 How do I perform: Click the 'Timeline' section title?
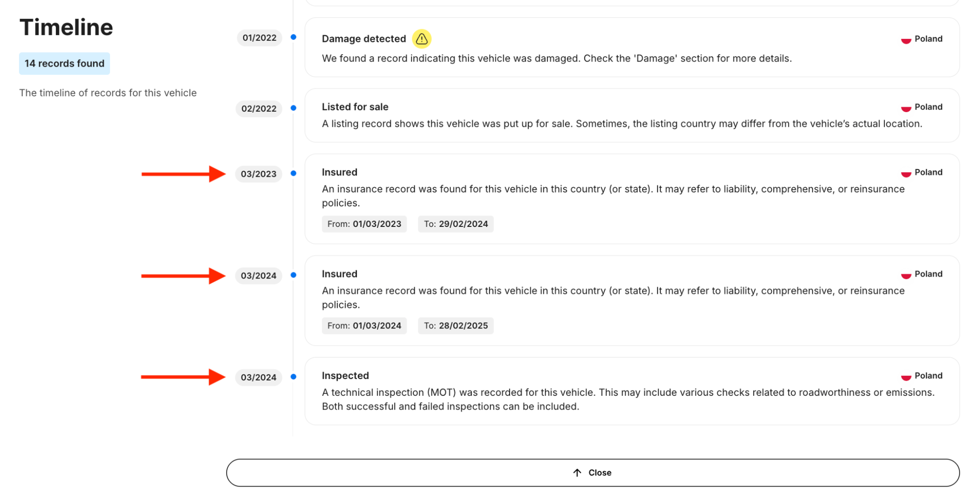66,27
